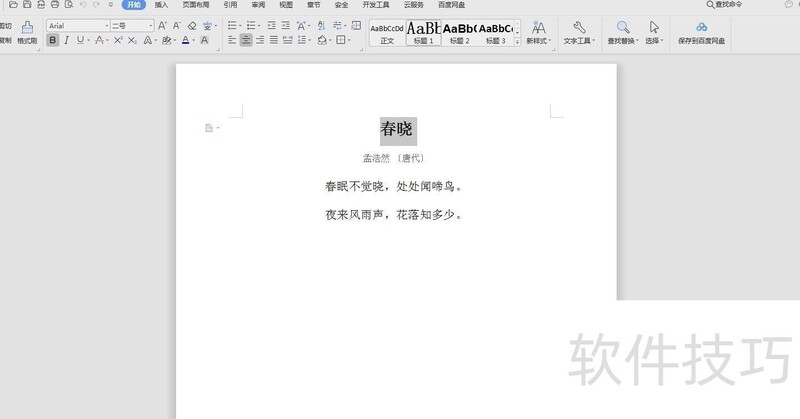Expand the borders dropdown arrow
800x419 pixels.
point(348,40)
